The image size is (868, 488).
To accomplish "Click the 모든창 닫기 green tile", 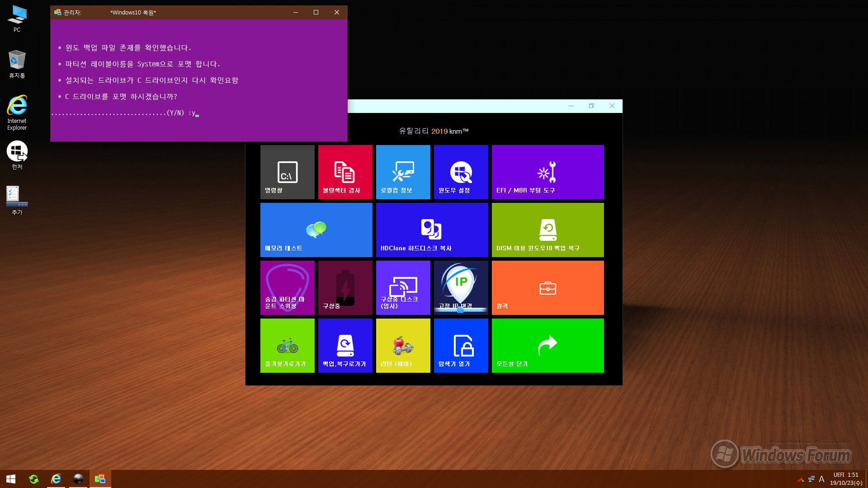I will tap(547, 346).
